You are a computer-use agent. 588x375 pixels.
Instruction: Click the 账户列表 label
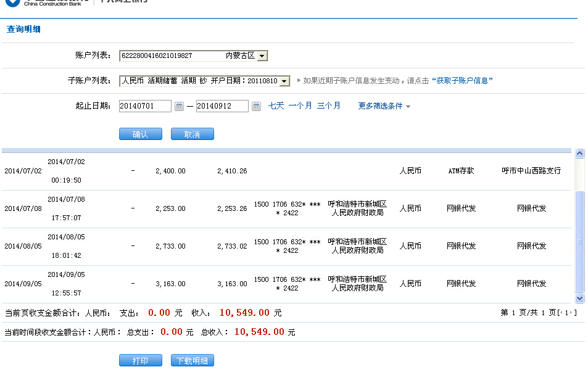point(93,56)
